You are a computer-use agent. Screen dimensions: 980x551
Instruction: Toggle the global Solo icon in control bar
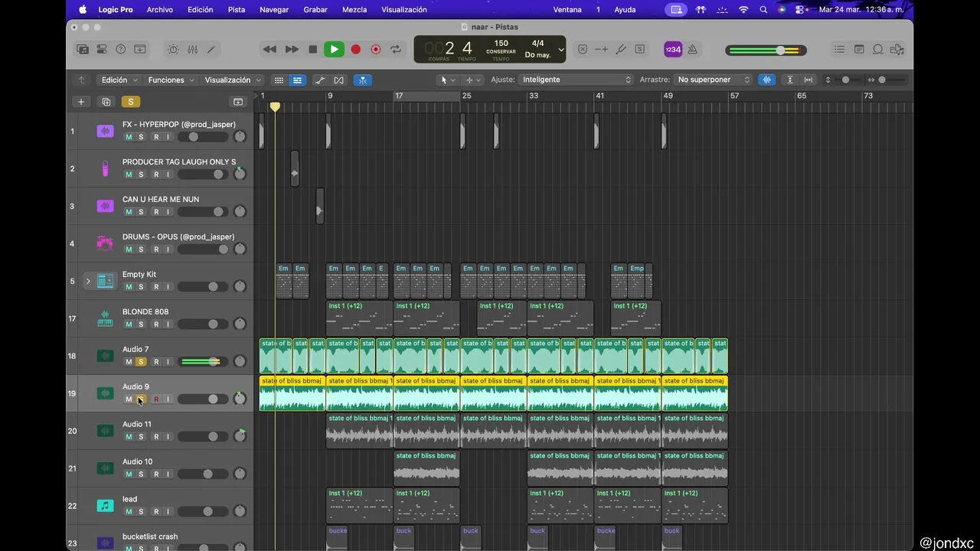pos(639,49)
